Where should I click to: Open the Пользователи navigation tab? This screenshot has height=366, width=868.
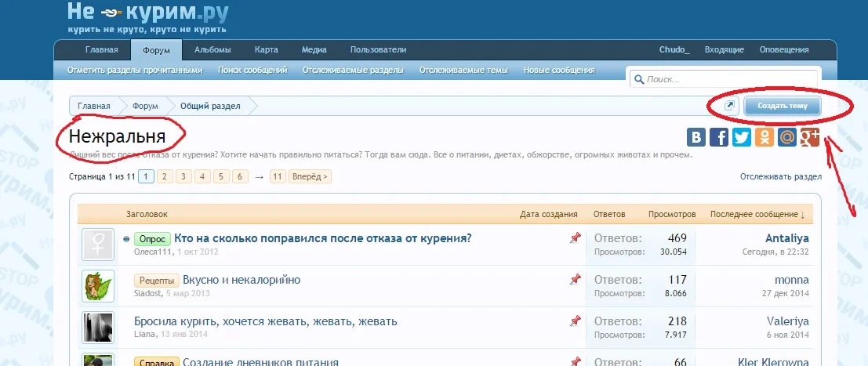point(378,50)
